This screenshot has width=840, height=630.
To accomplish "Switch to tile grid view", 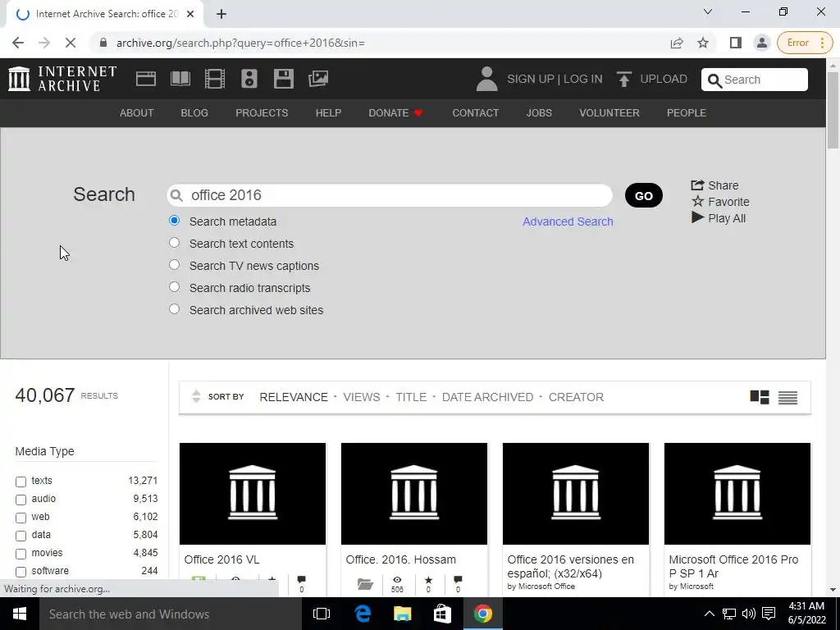I will (759, 397).
